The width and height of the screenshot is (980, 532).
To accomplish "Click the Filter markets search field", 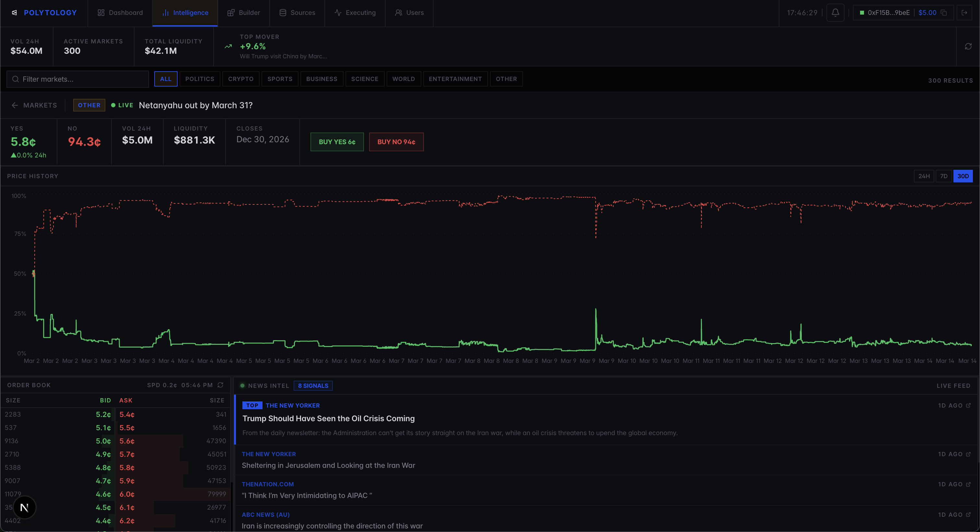I will click(78, 79).
